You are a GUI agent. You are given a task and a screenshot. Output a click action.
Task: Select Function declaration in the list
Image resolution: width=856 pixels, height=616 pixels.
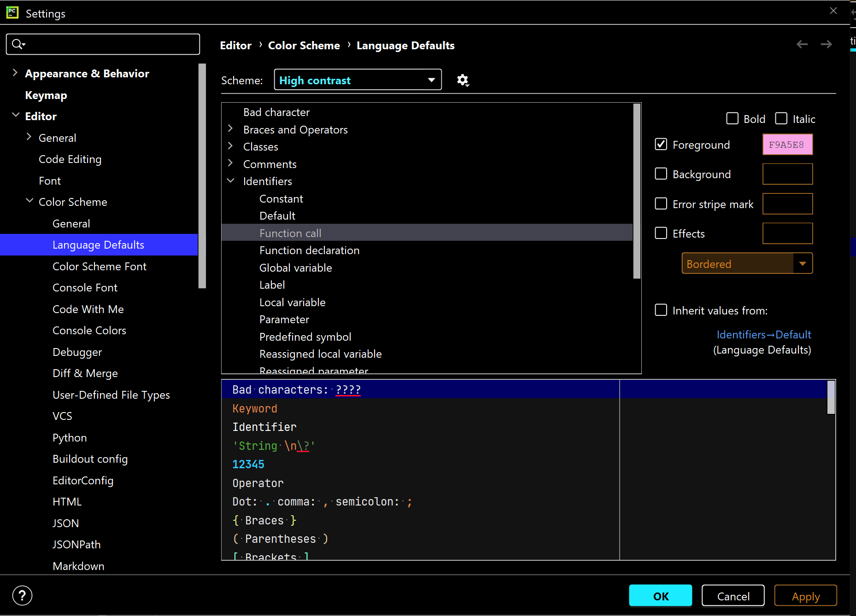(x=309, y=250)
